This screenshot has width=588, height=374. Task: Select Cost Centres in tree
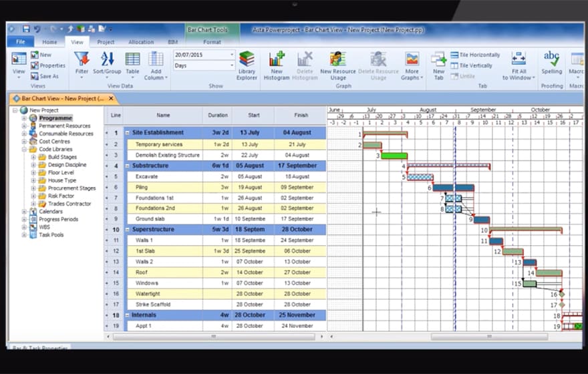click(54, 142)
